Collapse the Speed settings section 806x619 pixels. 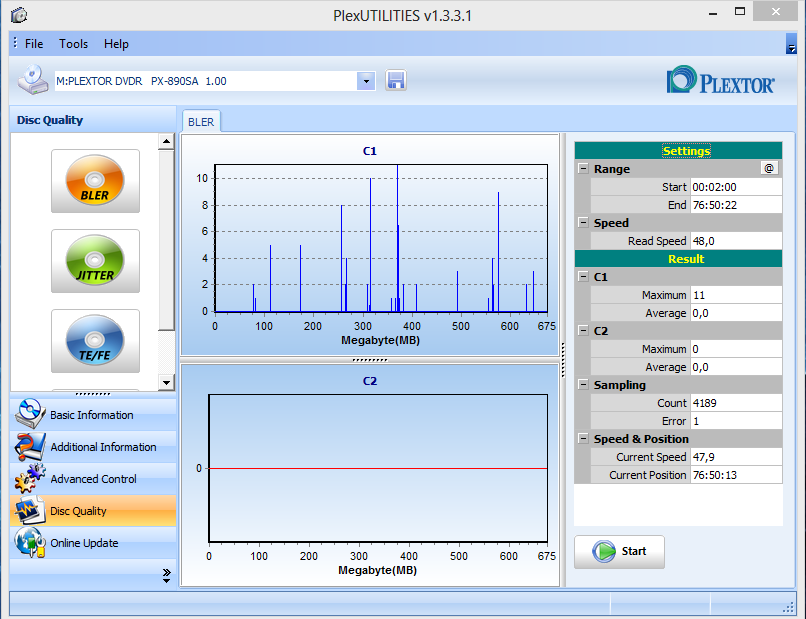[x=583, y=222]
